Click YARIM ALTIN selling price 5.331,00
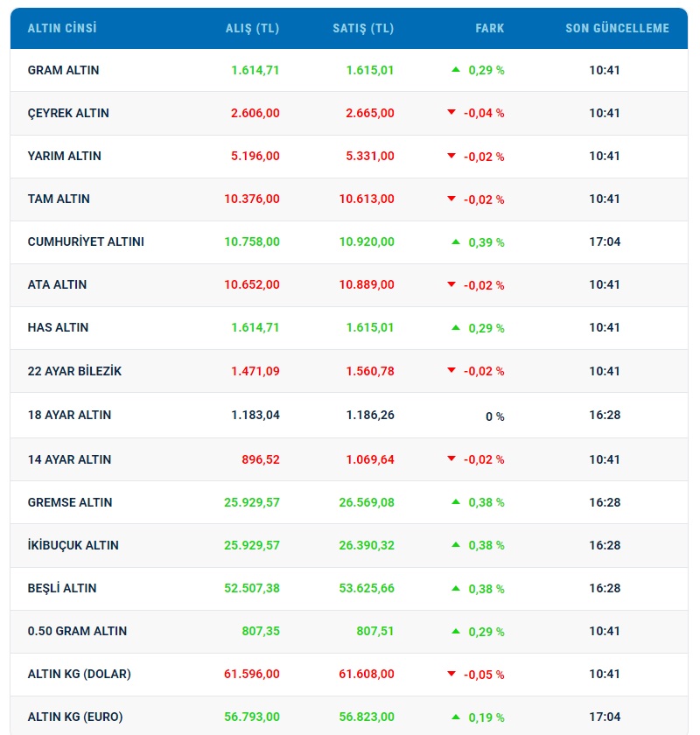This screenshot has height=735, width=700. pyautogui.click(x=370, y=156)
